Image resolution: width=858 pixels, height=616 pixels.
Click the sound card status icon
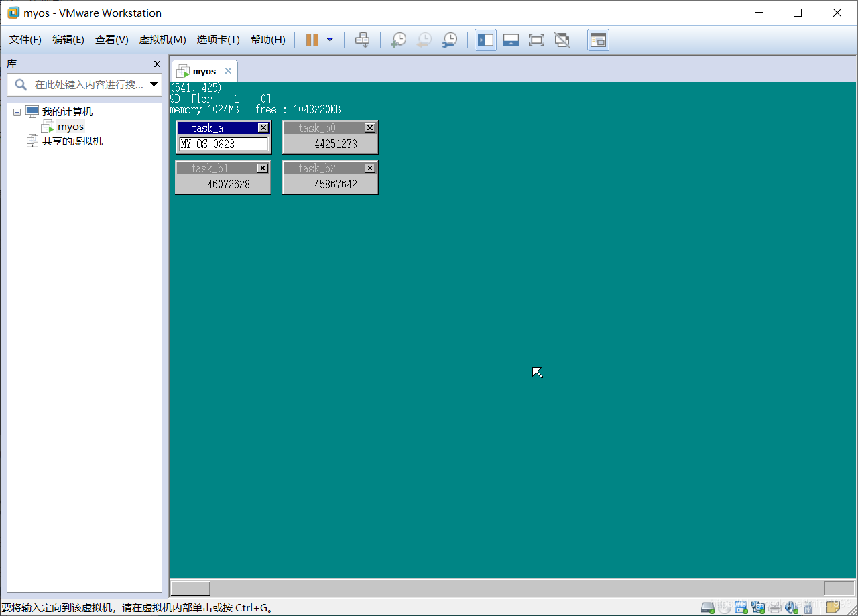click(x=792, y=607)
